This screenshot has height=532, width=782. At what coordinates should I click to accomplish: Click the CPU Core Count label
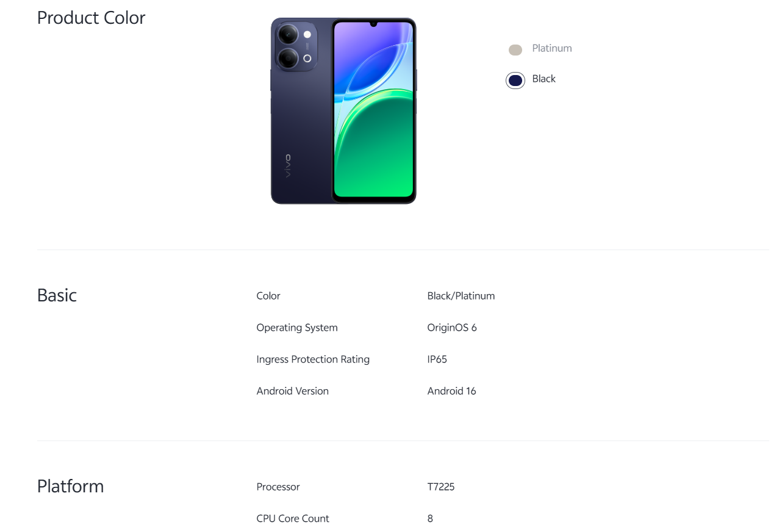tap(293, 519)
